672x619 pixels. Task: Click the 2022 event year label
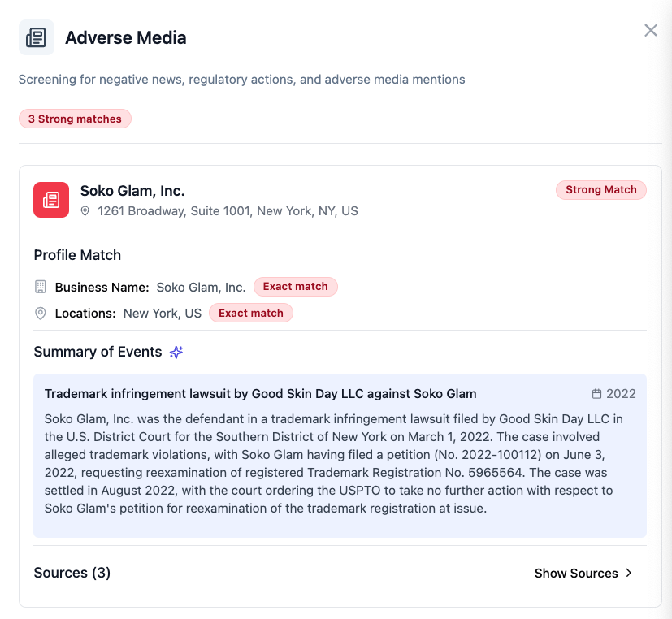621,394
